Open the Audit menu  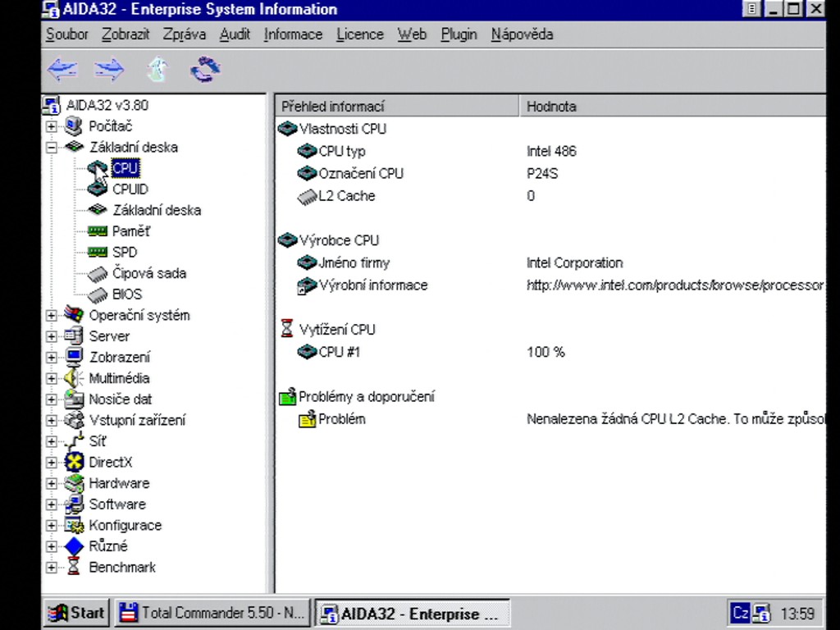click(x=235, y=34)
